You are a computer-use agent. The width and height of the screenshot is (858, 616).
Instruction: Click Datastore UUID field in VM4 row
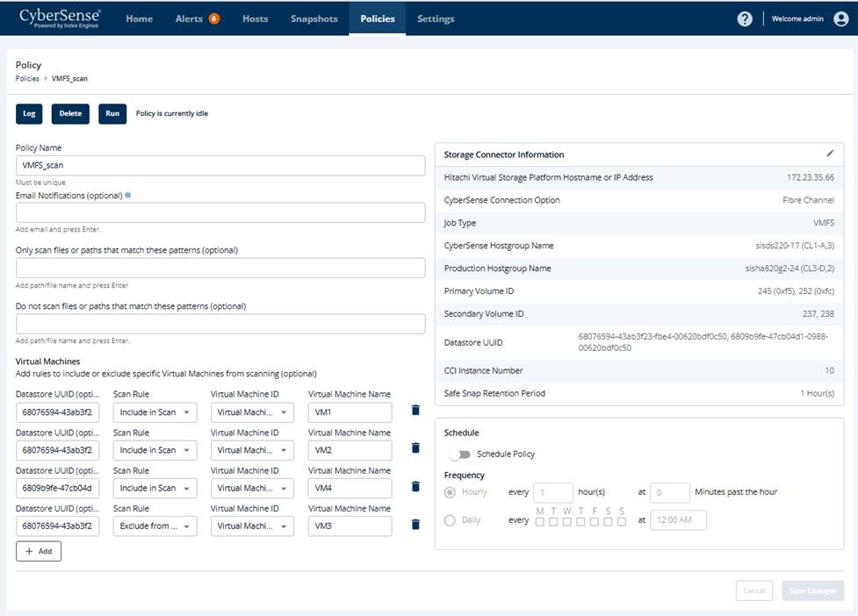coord(57,488)
